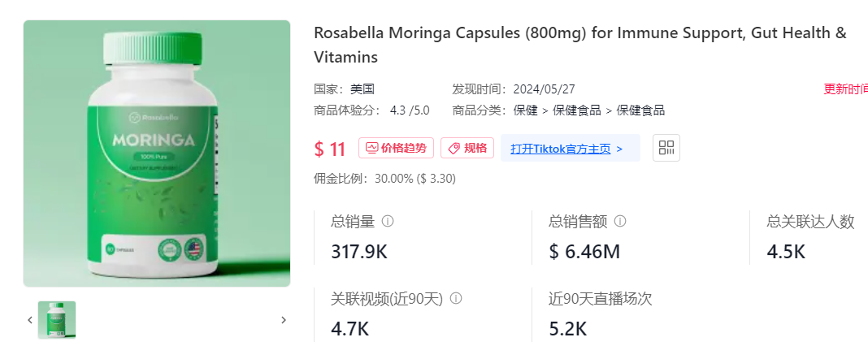Open the 规格 specifications tag button

(x=467, y=148)
